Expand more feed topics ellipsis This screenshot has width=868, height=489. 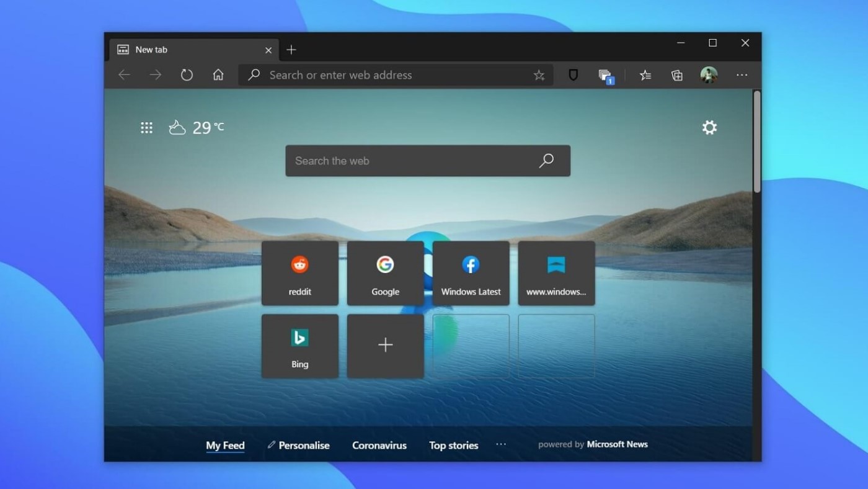pos(501,444)
